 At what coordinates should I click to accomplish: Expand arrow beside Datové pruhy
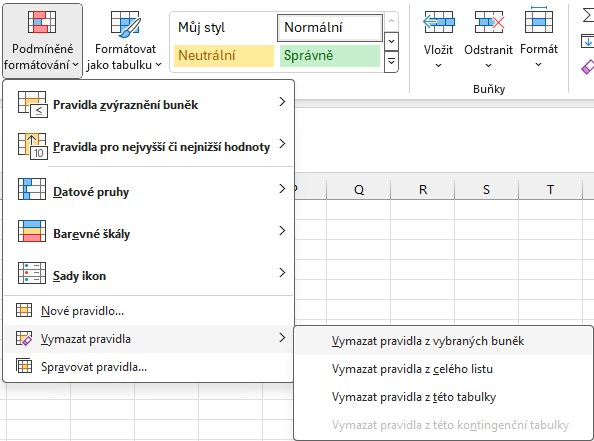point(282,188)
